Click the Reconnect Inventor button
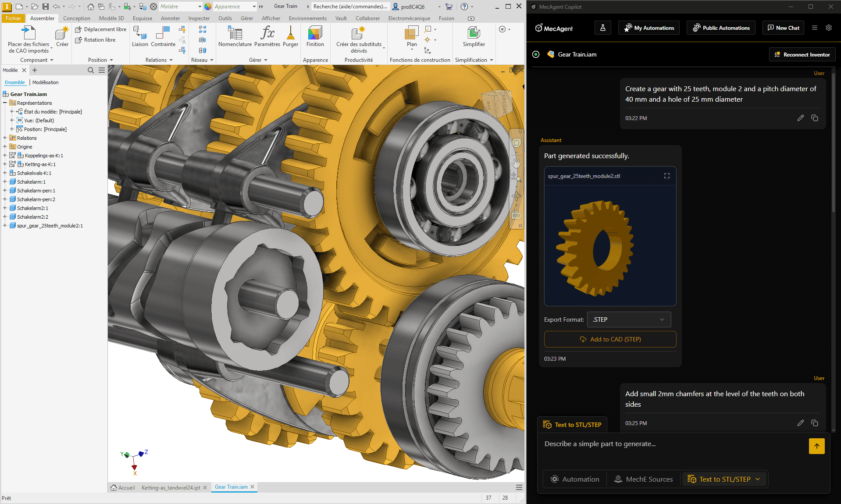Viewport: 841px width, 504px height. click(802, 54)
